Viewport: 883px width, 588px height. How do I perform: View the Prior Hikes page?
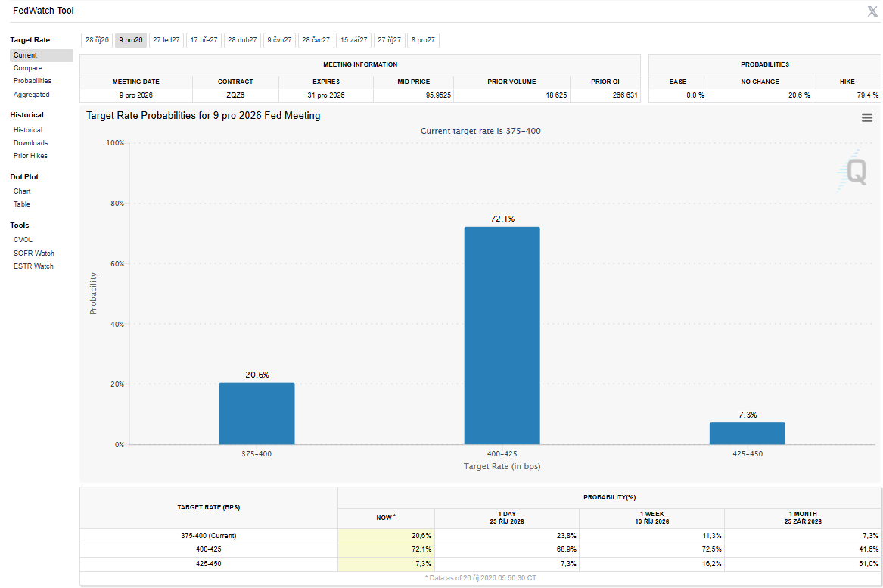coord(30,156)
